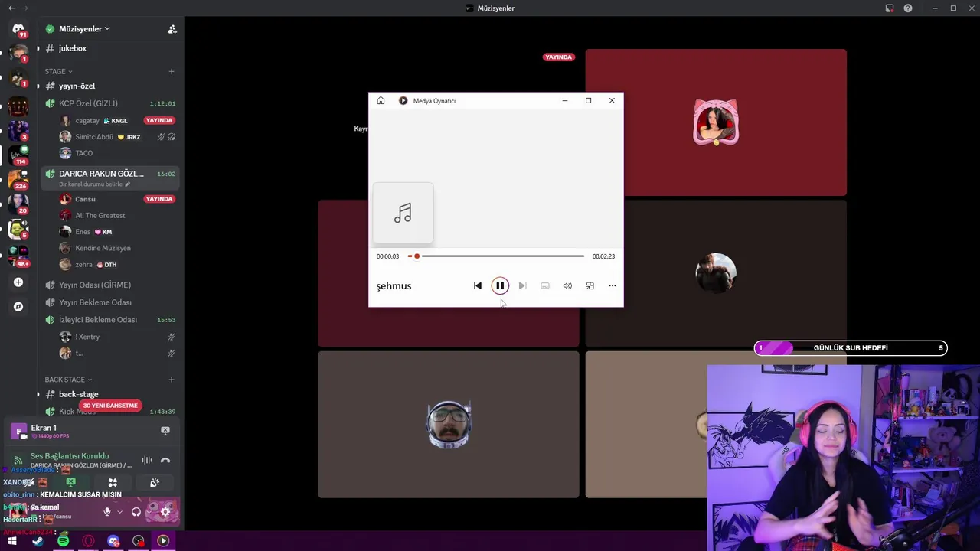980x551 pixels.
Task: Select user cagatay in voice list
Action: coord(87,120)
